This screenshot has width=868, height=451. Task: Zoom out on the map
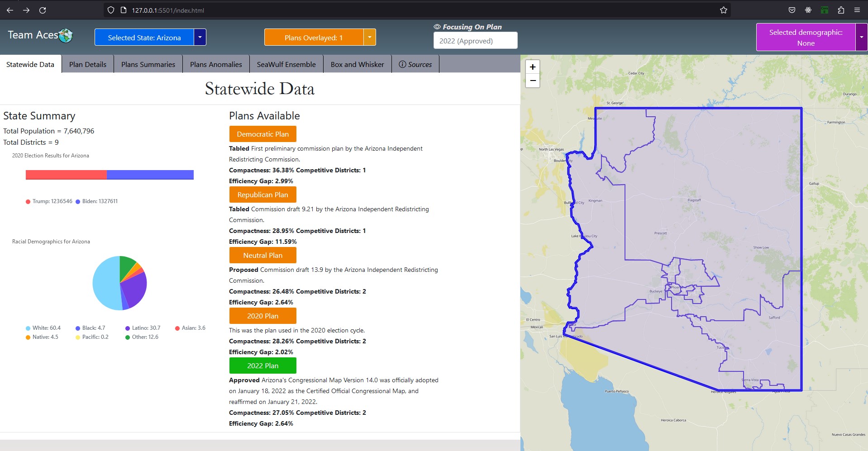pos(533,81)
